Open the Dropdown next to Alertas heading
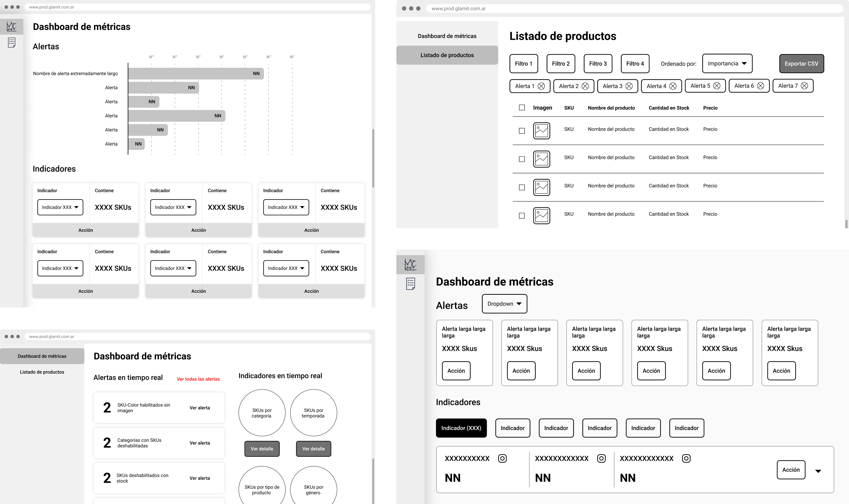The image size is (849, 504). pyautogui.click(x=504, y=304)
